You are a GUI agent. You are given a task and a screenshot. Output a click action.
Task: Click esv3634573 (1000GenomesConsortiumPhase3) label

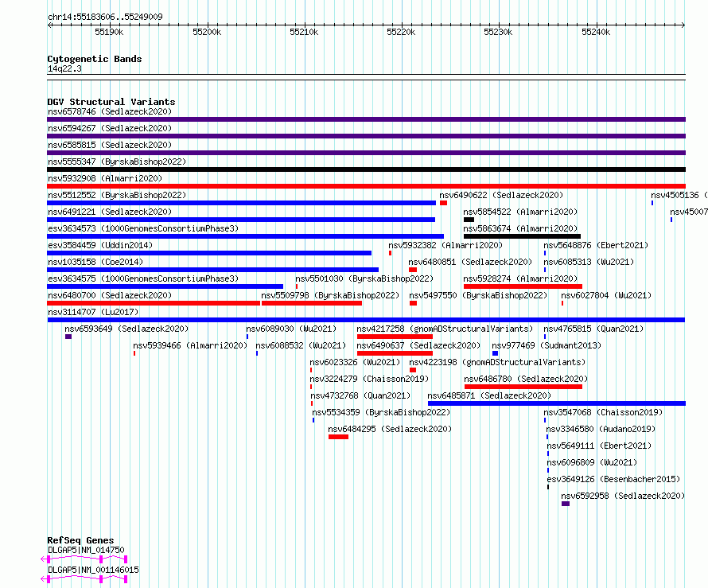pyautogui.click(x=143, y=228)
